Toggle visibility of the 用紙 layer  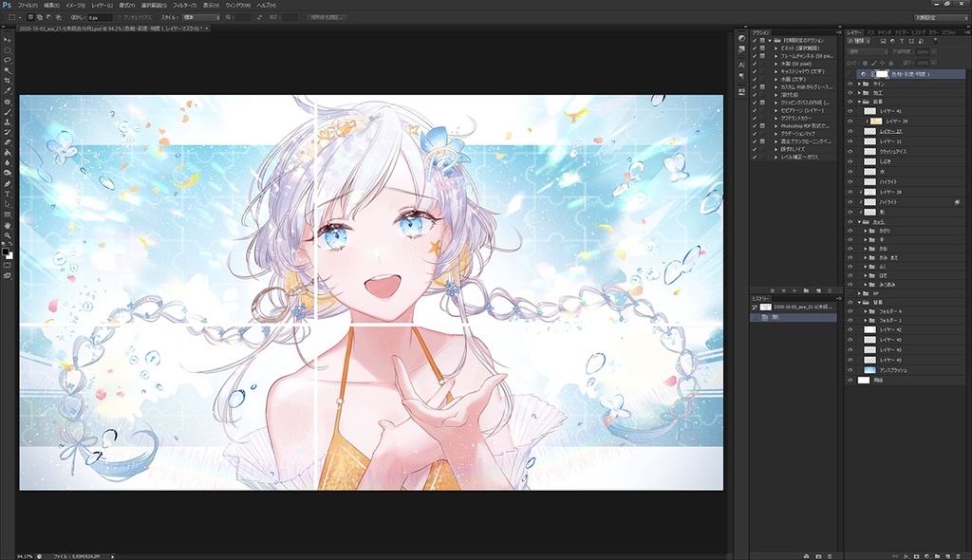pyautogui.click(x=850, y=380)
